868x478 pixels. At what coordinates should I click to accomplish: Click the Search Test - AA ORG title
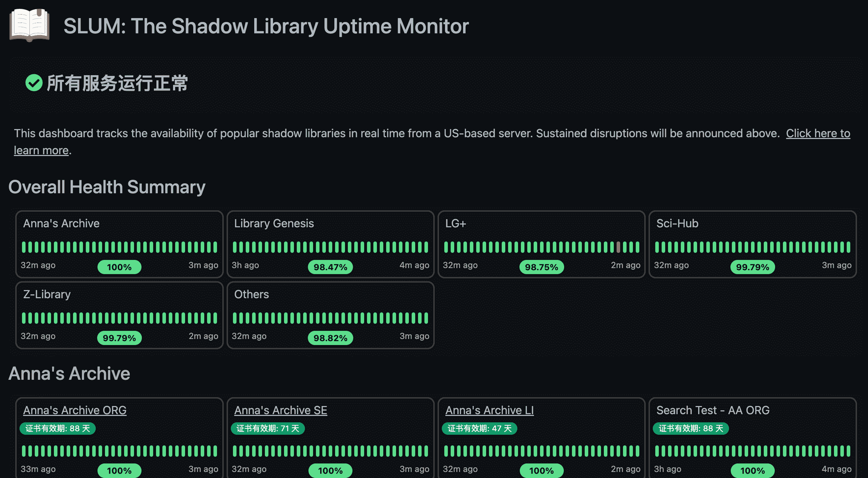[x=713, y=410]
